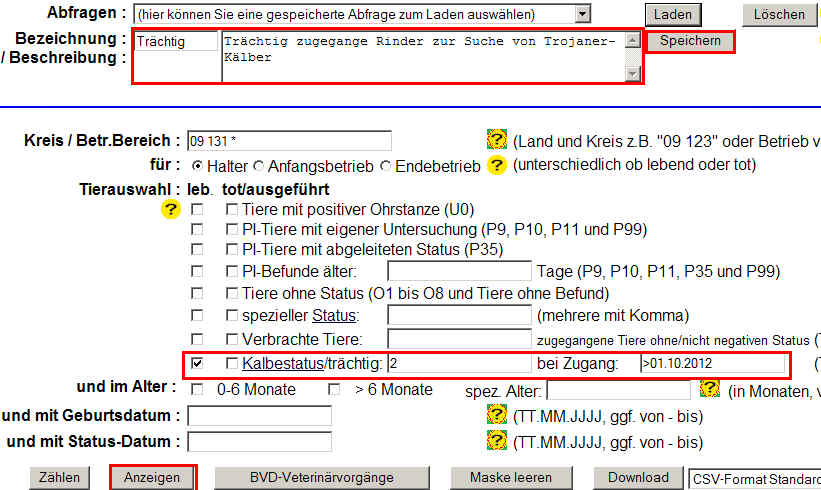Click help icon beside Kreis / Betr.Bereich field
Viewport: 821px width, 490px height.
(x=496, y=140)
